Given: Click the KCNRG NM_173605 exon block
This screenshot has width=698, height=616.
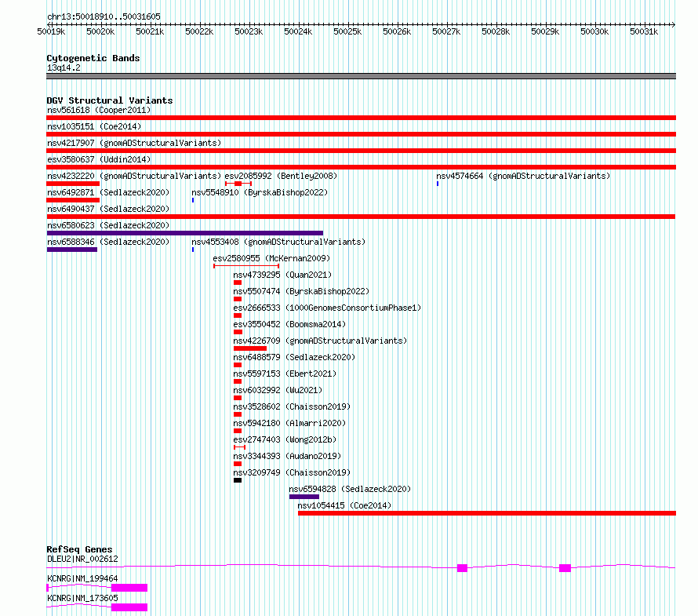Looking at the screenshot, I should pos(129,607).
